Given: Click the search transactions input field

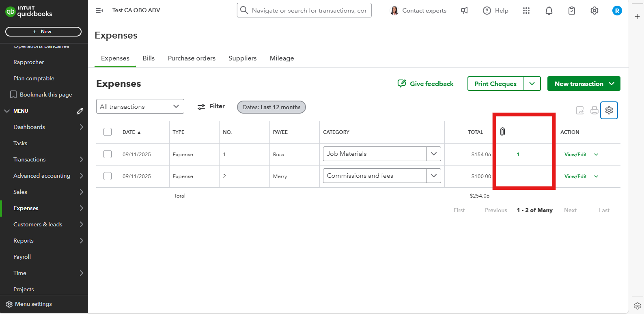Looking at the screenshot, I should tap(308, 11).
